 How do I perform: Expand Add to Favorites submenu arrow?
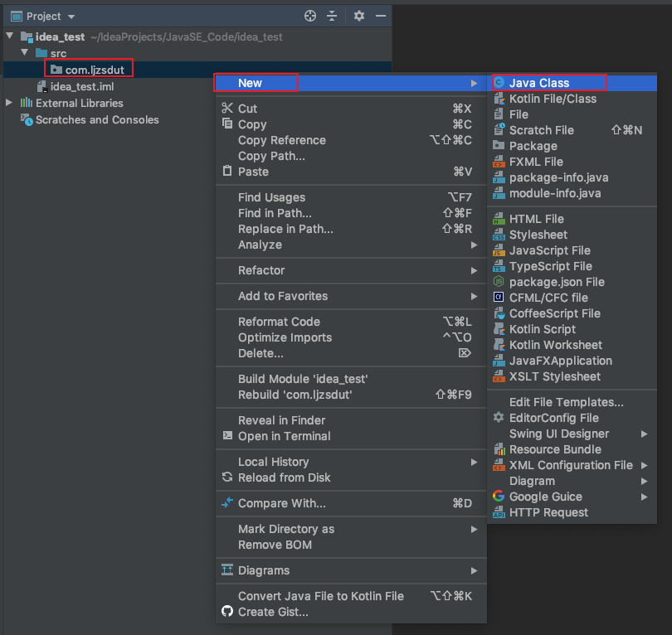click(x=474, y=296)
